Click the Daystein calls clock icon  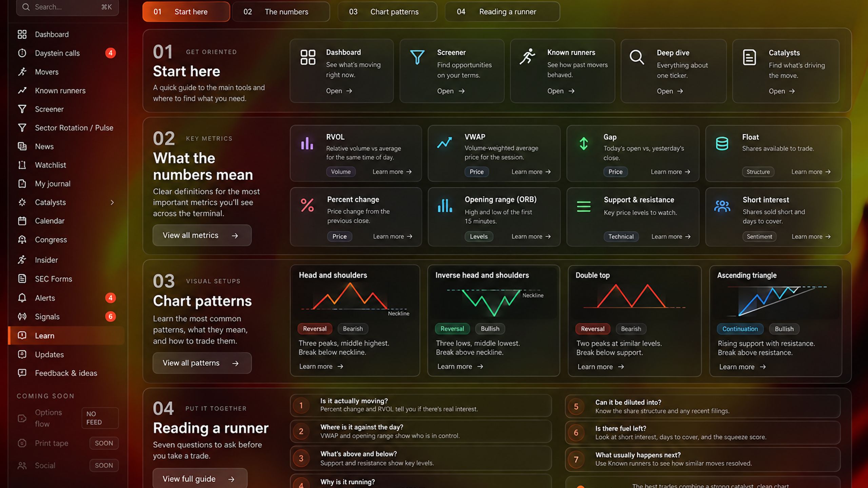coord(22,53)
